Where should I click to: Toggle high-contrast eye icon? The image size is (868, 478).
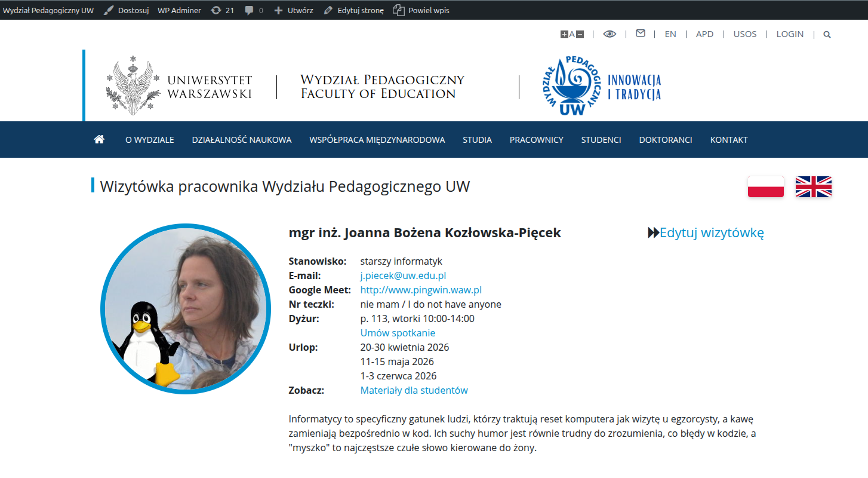(x=610, y=34)
